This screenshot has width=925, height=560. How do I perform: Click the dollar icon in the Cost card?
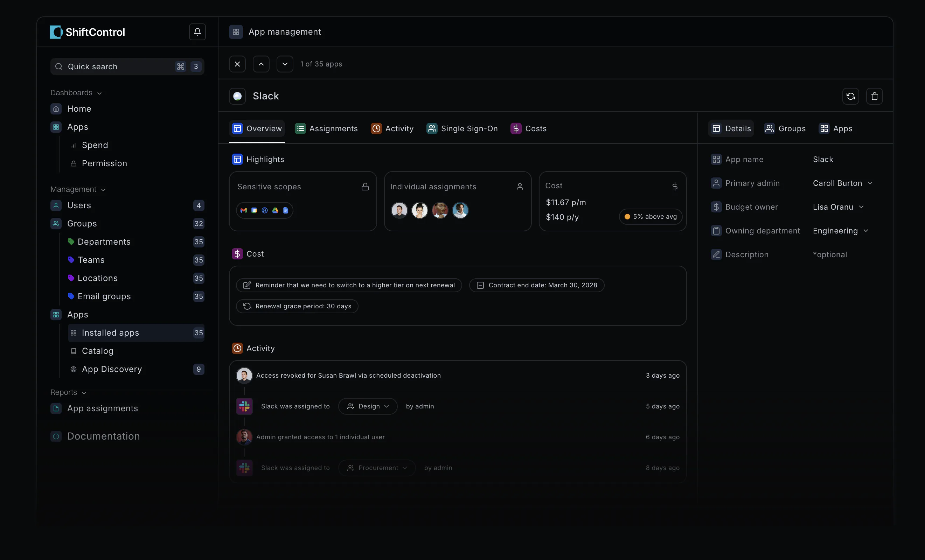click(675, 187)
